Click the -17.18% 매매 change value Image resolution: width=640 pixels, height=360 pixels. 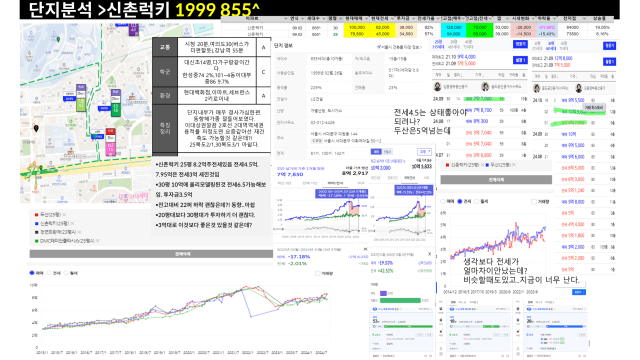click(299, 257)
